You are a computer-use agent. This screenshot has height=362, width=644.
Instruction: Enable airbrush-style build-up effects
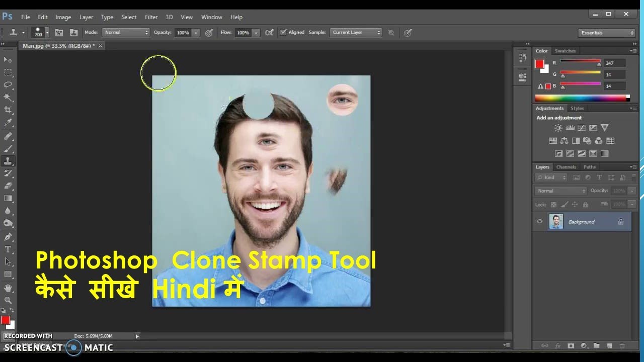pyautogui.click(x=269, y=32)
